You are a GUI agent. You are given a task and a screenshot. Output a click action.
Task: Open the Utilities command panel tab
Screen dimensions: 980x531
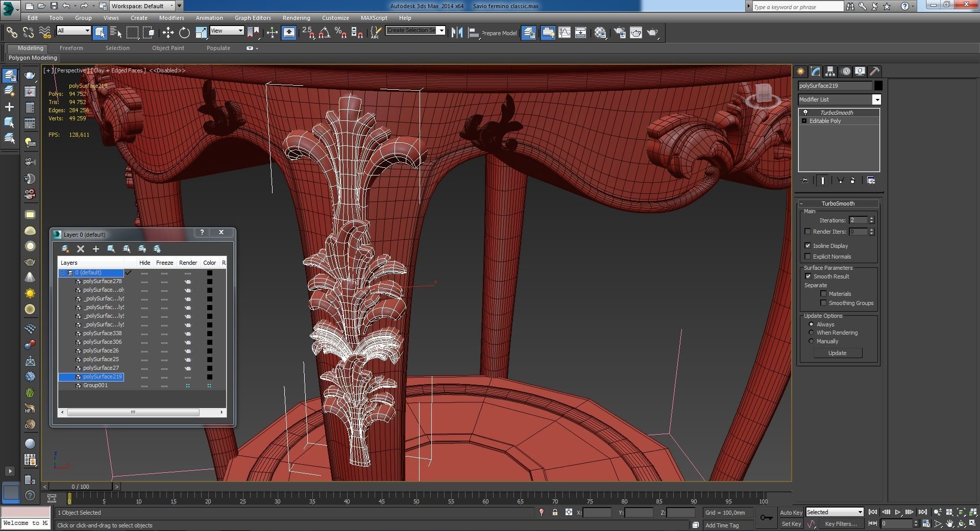pyautogui.click(x=875, y=71)
